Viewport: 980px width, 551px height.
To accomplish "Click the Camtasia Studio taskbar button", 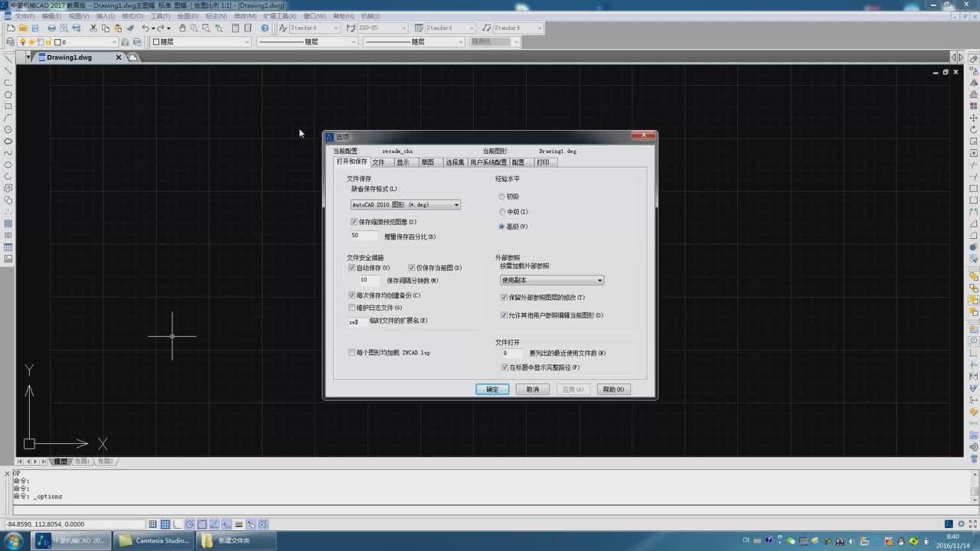I will (x=155, y=540).
